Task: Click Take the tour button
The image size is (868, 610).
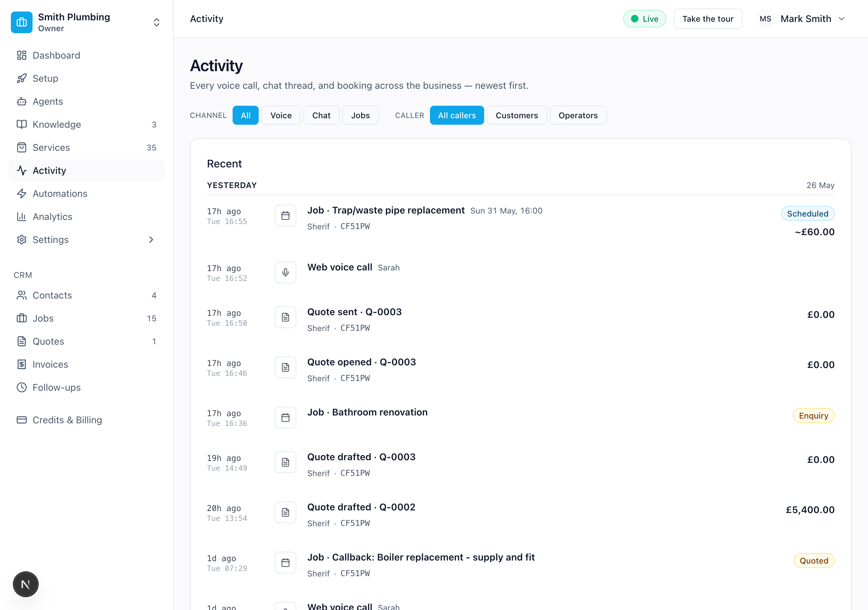Action: coord(708,19)
